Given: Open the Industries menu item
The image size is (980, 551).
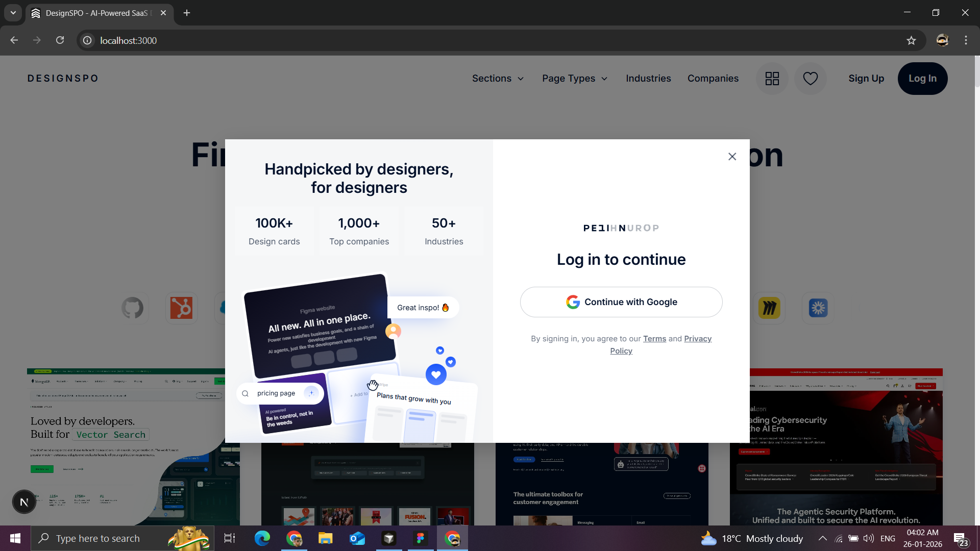Looking at the screenshot, I should pos(648,79).
